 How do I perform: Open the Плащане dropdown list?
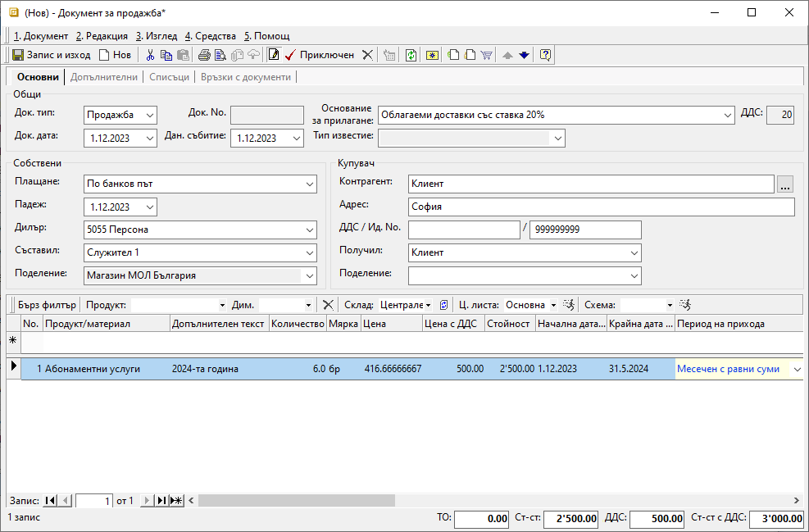coord(309,184)
